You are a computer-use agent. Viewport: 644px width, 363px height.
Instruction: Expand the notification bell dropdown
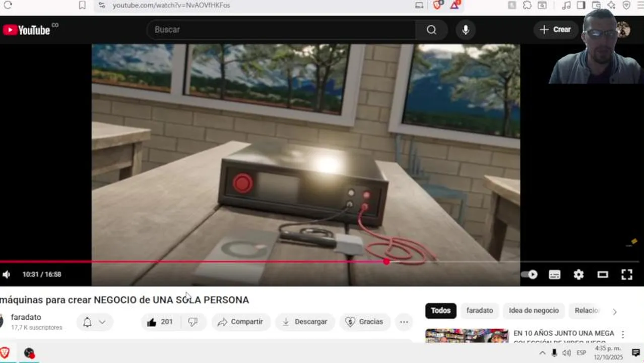(95, 322)
